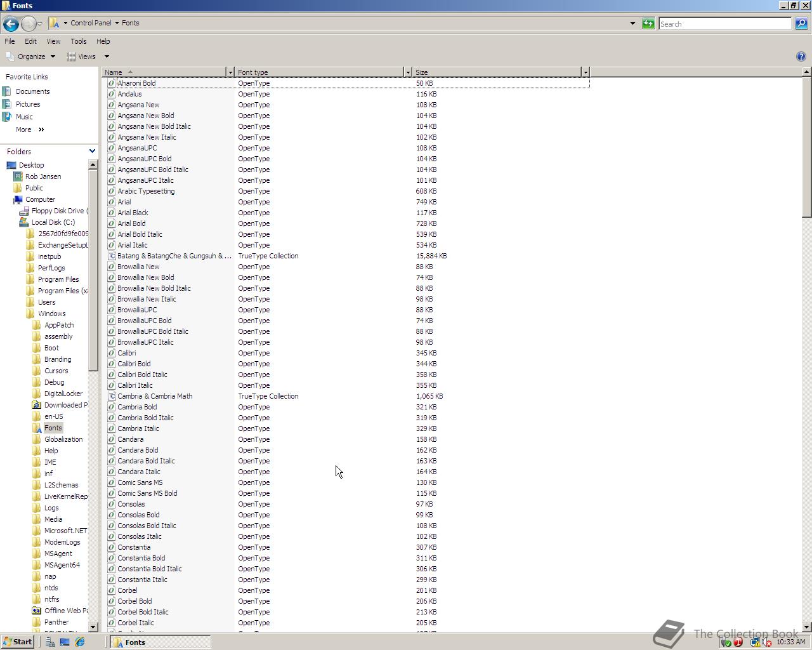The image size is (812, 650).
Task: Click the Documents favorite link icon
Action: coord(7,91)
